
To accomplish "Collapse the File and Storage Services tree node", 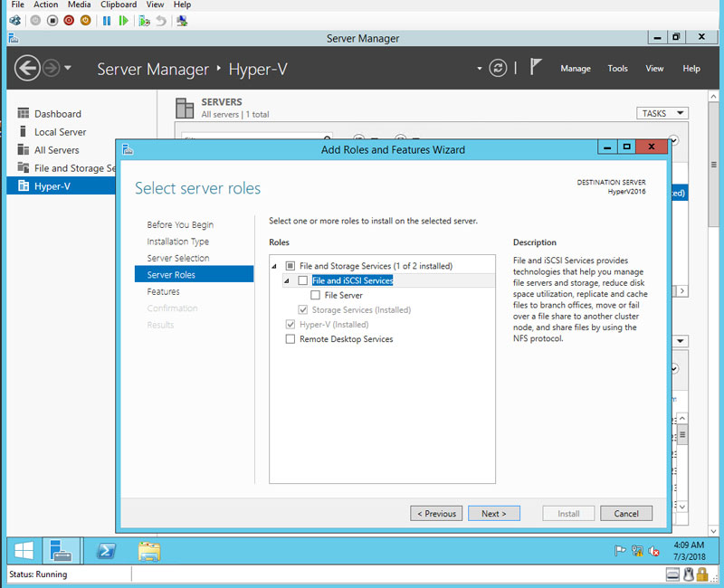I will tap(275, 266).
